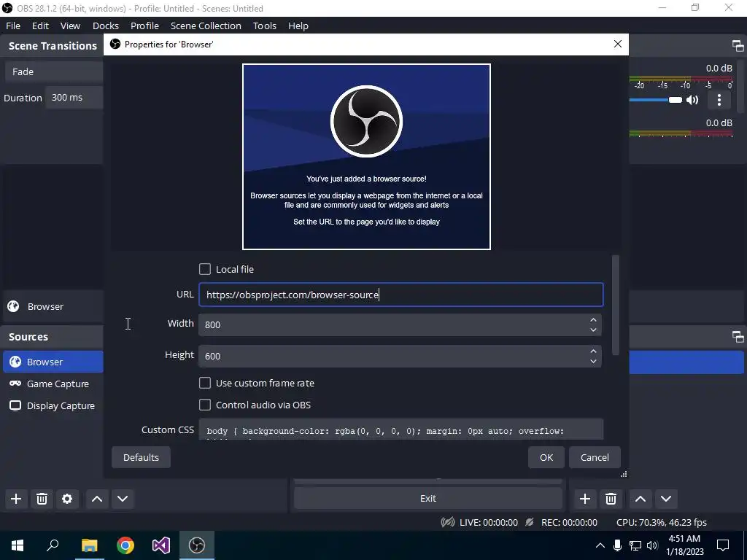The width and height of the screenshot is (747, 560).
Task: Click the Exit button in Controls
Action: [427, 499]
